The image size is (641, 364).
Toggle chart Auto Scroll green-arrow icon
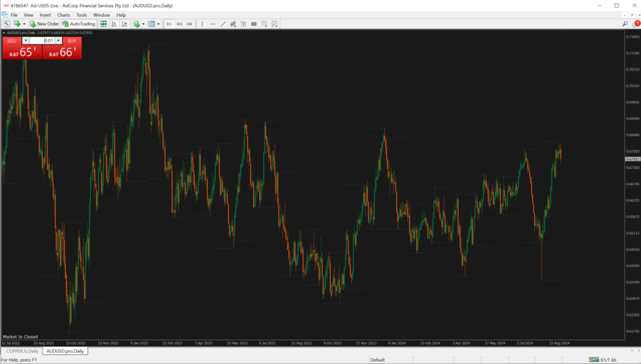[114, 24]
